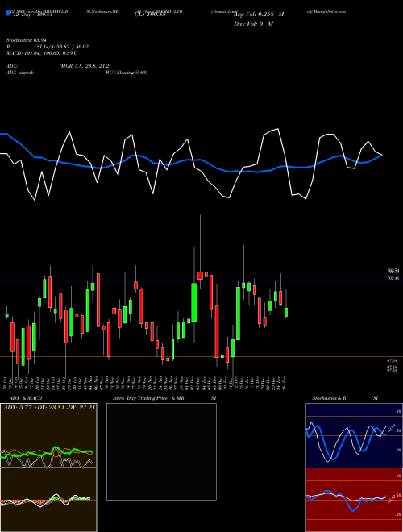
Task: Click the 102.46 price level label
Action: 393,278
